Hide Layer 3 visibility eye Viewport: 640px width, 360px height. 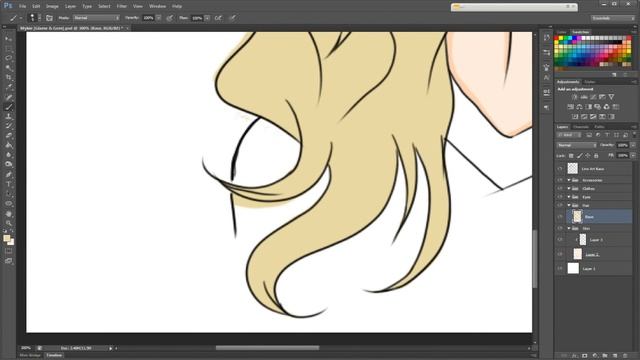click(x=560, y=240)
